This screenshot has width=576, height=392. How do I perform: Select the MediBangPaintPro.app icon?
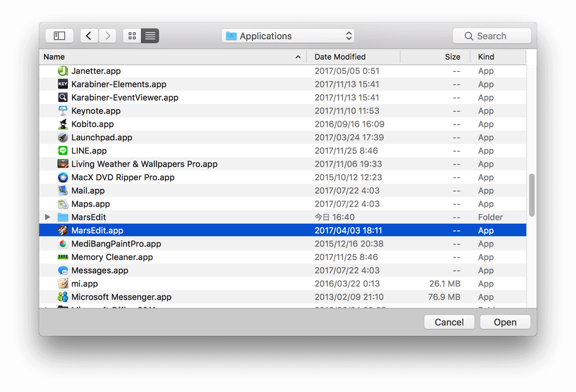63,244
